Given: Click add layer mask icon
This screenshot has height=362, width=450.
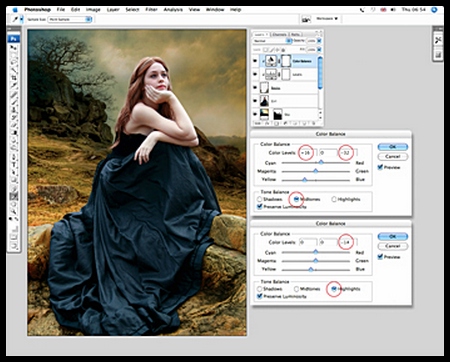Looking at the screenshot, I should pos(277,123).
